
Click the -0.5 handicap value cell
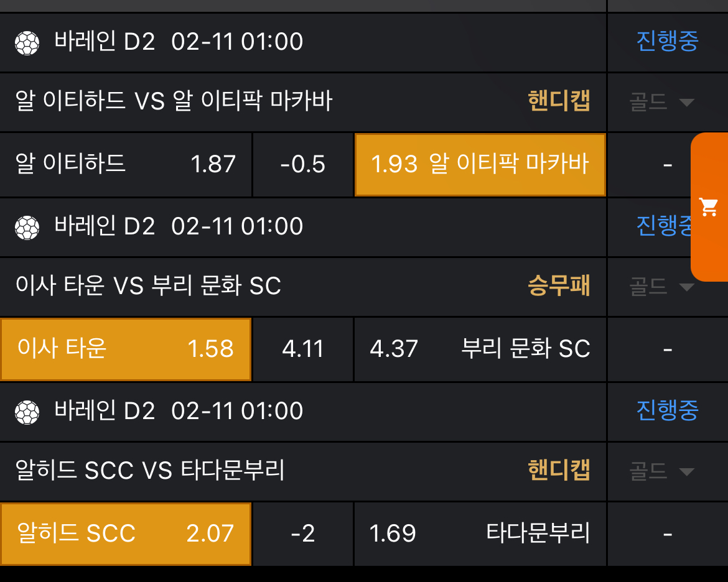coord(303,165)
